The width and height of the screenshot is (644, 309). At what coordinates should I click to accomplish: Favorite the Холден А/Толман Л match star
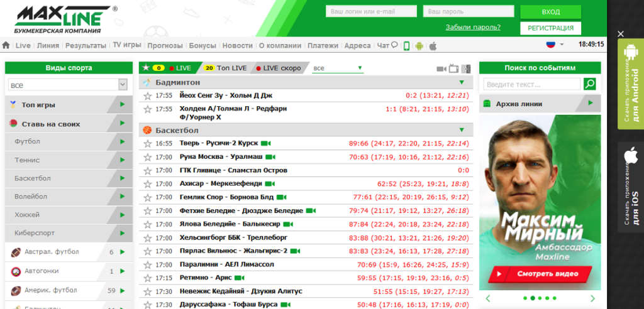pyautogui.click(x=147, y=109)
